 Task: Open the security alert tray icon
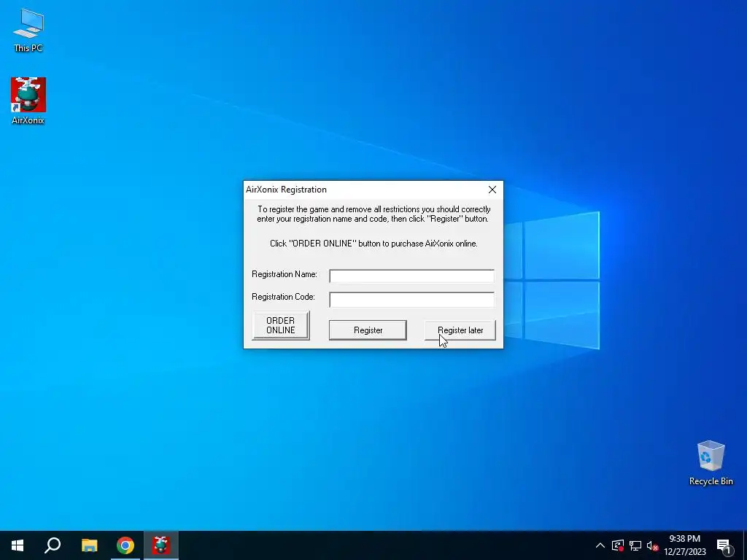coord(618,545)
